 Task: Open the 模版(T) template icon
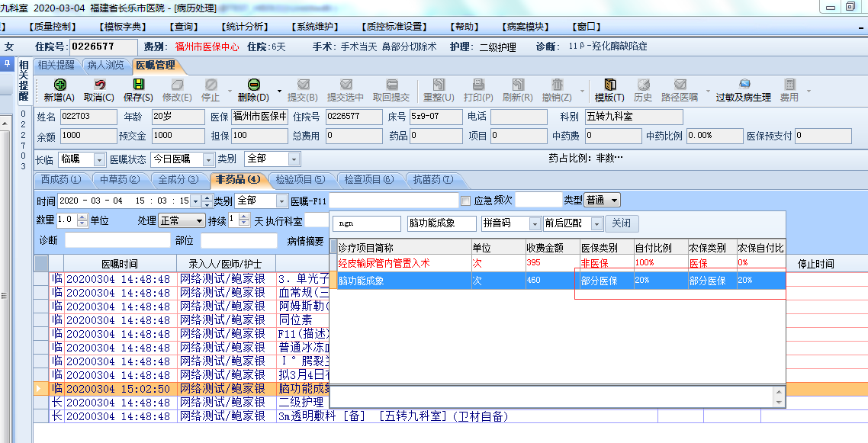(x=610, y=85)
